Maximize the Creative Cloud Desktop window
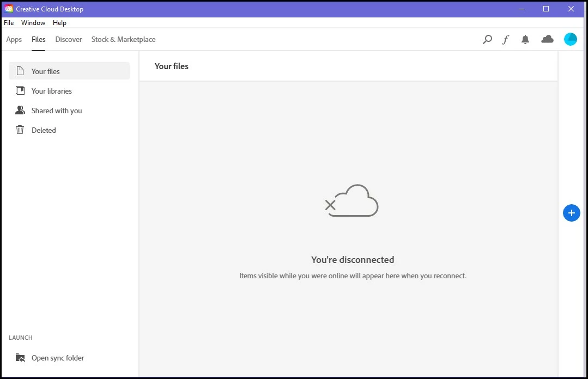The height and width of the screenshot is (379, 588). (546, 9)
